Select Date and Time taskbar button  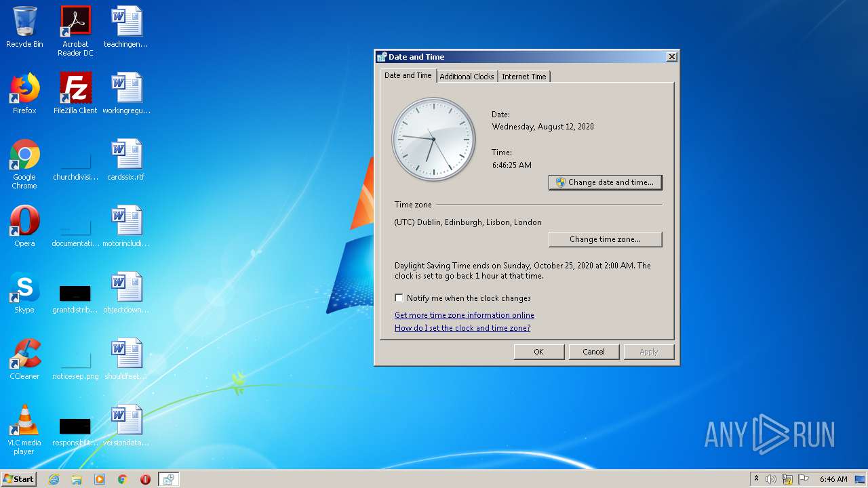click(x=168, y=479)
